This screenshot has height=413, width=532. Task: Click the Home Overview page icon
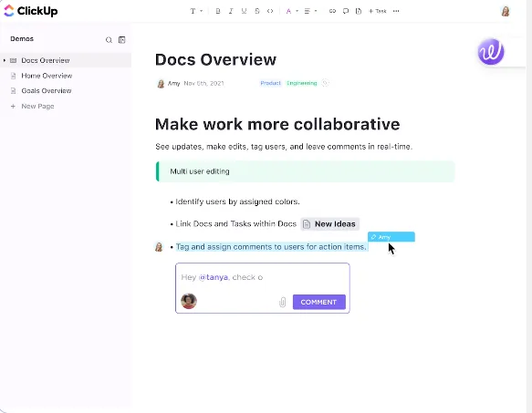(14, 76)
